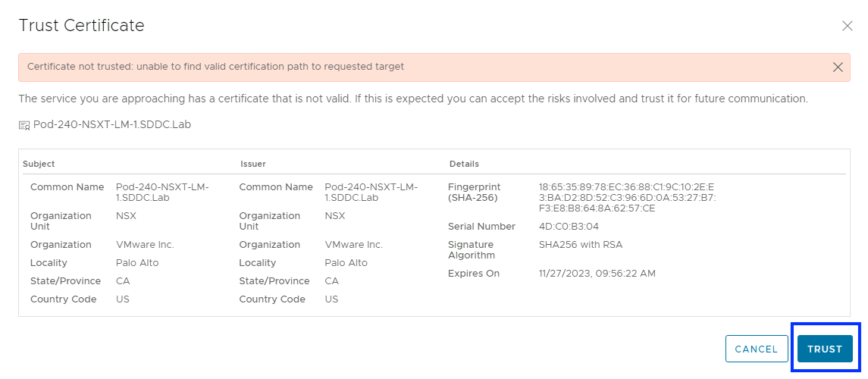Click the Details column header

[x=464, y=164]
